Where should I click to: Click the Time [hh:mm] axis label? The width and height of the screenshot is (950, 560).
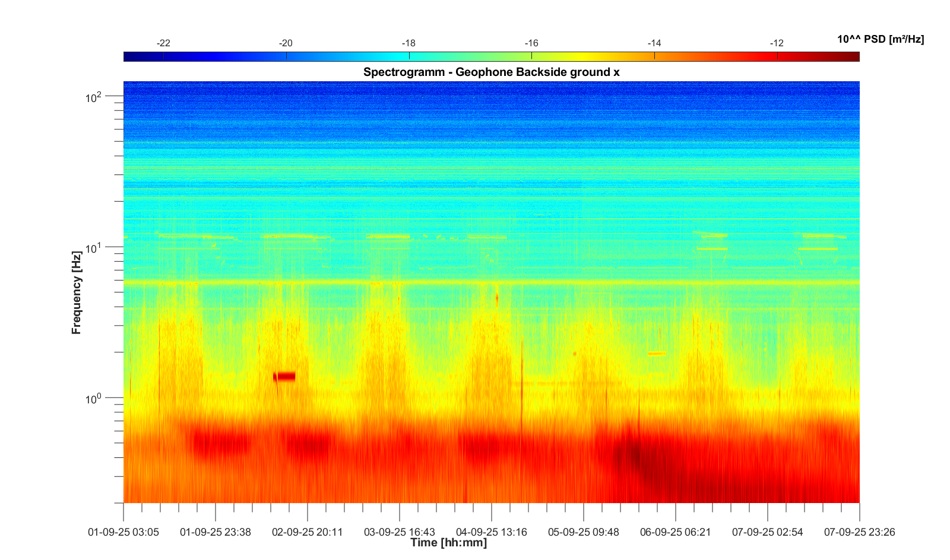coord(448,543)
